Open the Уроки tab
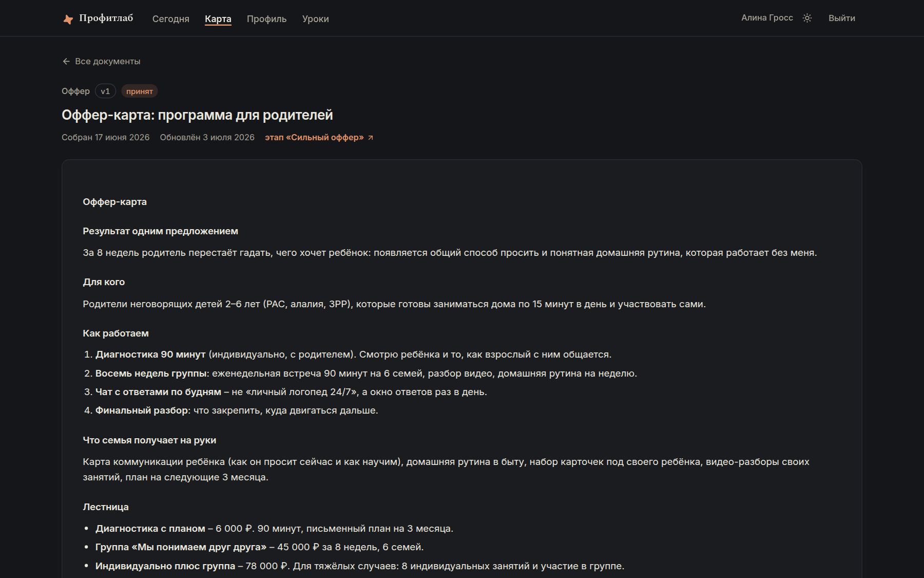The height and width of the screenshot is (578, 924). click(x=316, y=19)
